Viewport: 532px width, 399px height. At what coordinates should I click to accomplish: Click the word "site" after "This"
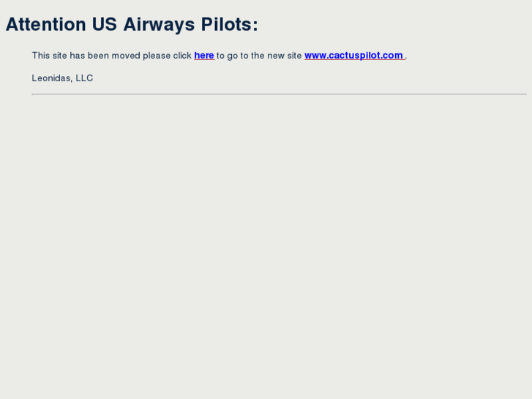click(x=60, y=56)
